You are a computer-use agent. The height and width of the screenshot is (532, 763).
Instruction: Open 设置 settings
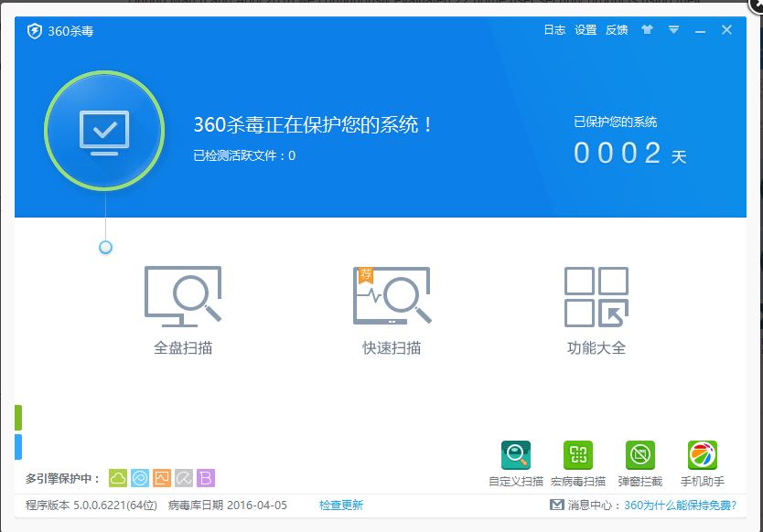(x=586, y=30)
